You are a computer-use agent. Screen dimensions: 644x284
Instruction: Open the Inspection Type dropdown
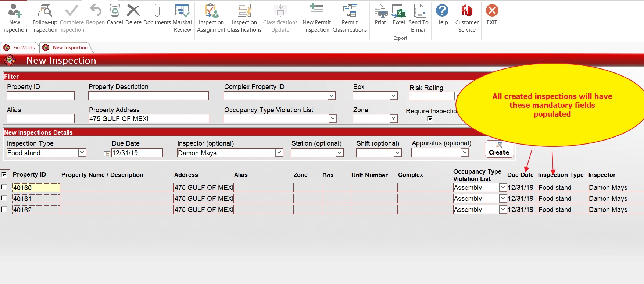click(x=82, y=153)
